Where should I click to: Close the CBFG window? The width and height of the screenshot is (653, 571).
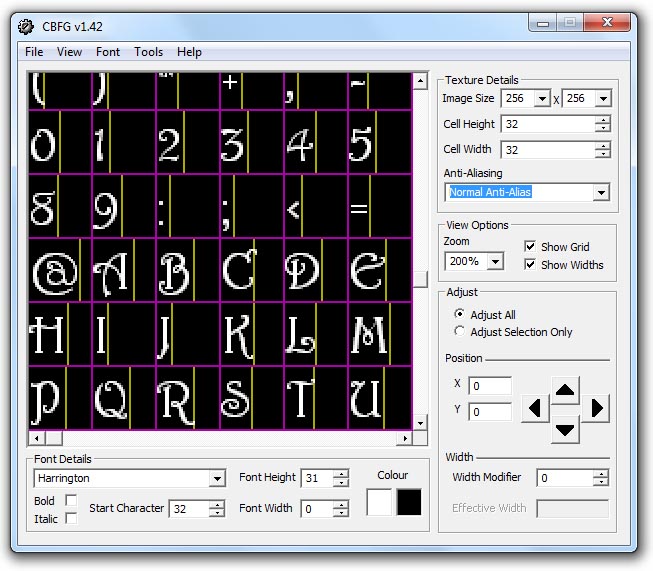[607, 22]
